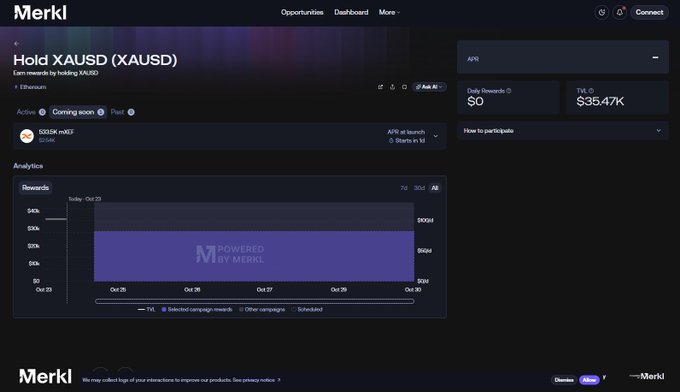Click the Today · Oct 23 marker line
Image resolution: width=680 pixels, height=392 pixels.
click(67, 252)
